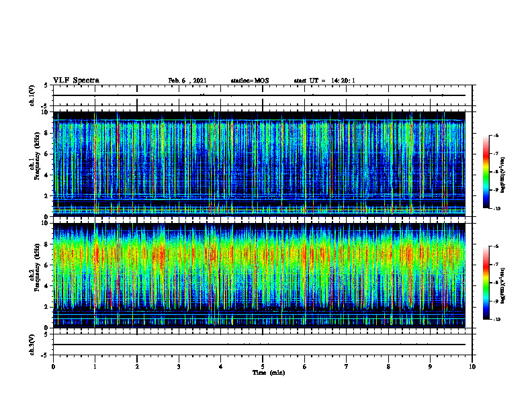Click the ch.2 frequency spectrogram panel
The image size is (532, 411).
pyautogui.click(x=259, y=275)
